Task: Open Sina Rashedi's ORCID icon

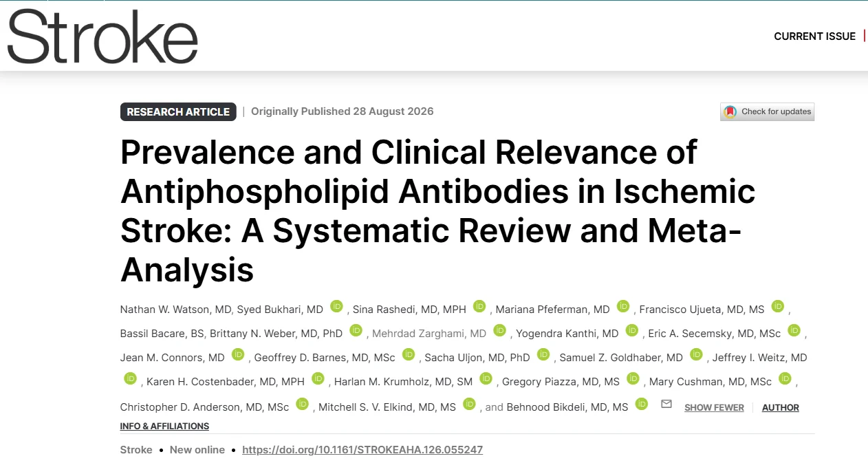Action: tap(479, 306)
